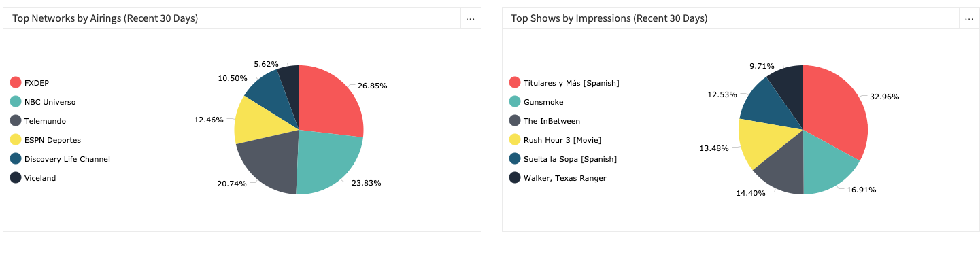
Task: Toggle the Telemundo legend entry
Action: (38, 121)
